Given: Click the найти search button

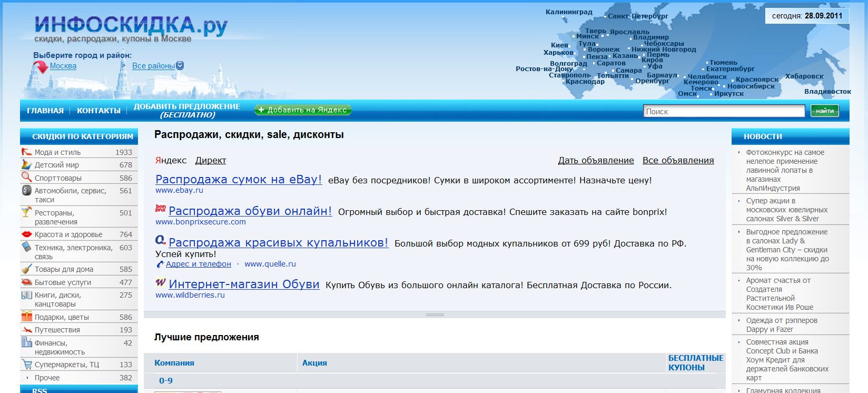Looking at the screenshot, I should 825,111.
